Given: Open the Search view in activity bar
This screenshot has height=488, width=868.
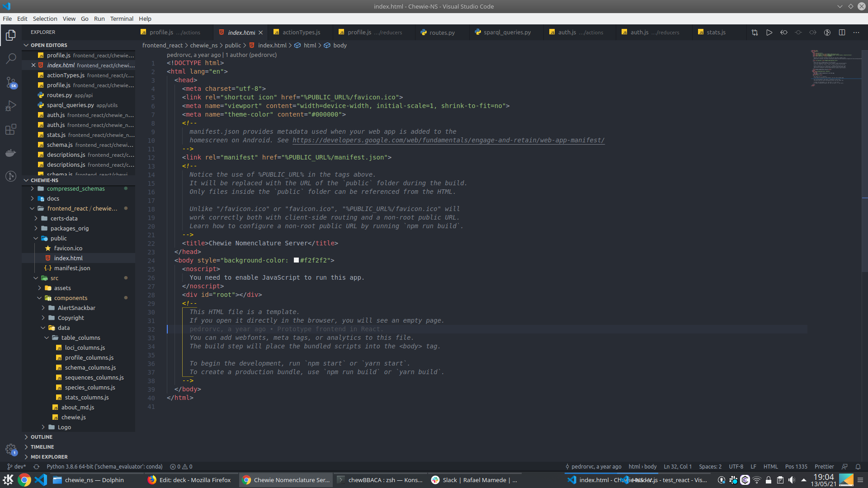Looking at the screenshot, I should coord(11,59).
